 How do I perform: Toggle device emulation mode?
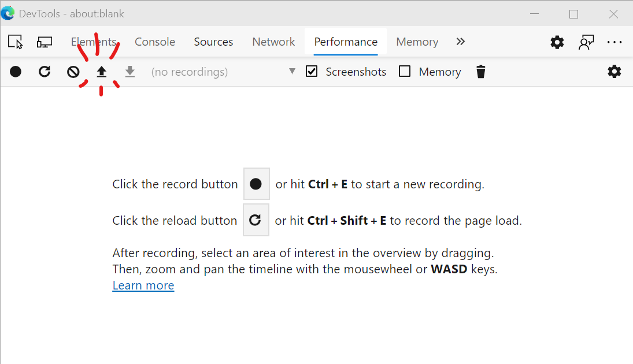pos(45,42)
